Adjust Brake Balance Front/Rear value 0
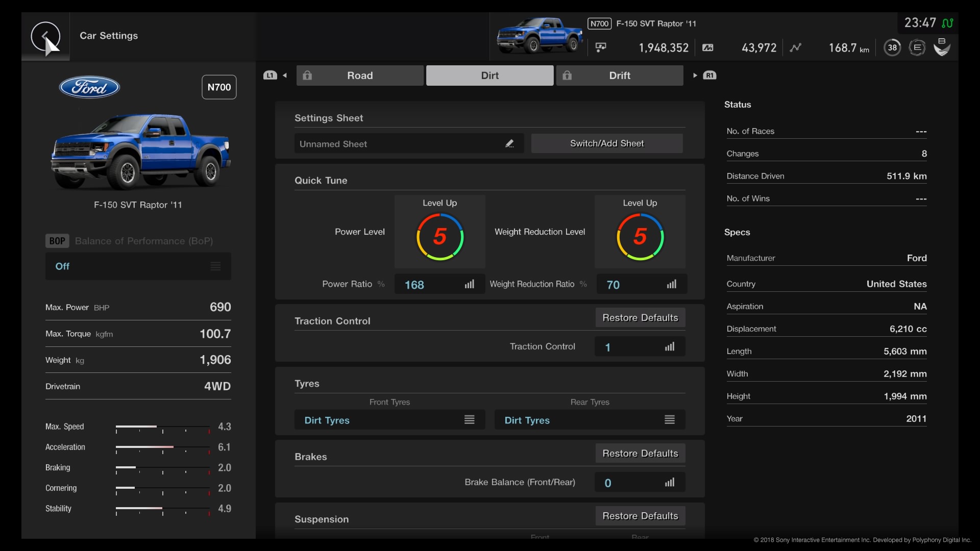The height and width of the screenshot is (551, 980). click(640, 483)
